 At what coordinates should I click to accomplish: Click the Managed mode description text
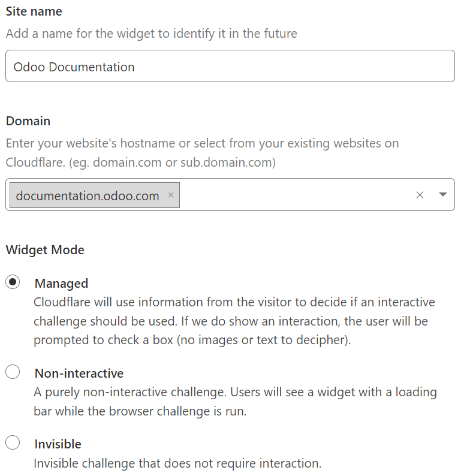click(x=234, y=321)
